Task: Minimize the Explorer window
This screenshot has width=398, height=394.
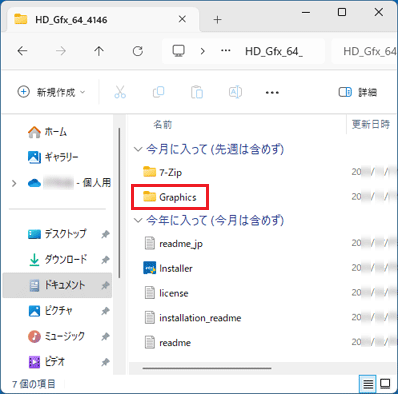Action: click(306, 13)
